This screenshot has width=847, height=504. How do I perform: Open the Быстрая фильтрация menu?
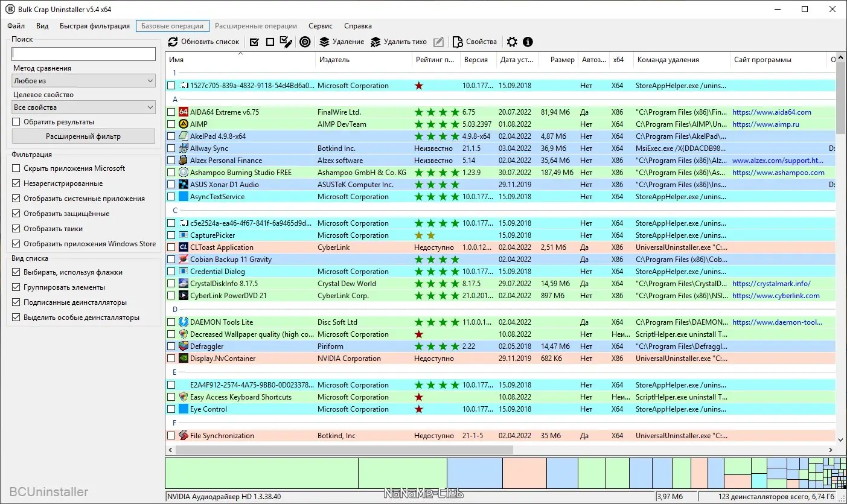[95, 26]
